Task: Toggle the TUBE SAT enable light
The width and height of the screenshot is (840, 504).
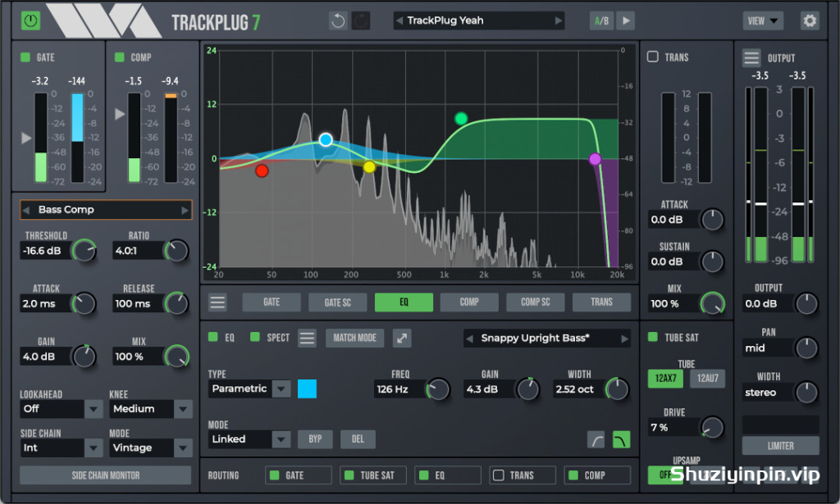Action: (652, 337)
